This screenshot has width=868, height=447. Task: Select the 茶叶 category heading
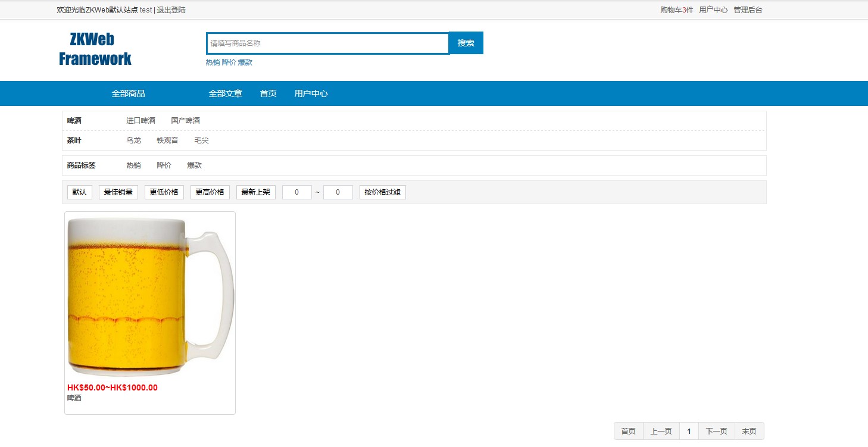click(x=74, y=140)
